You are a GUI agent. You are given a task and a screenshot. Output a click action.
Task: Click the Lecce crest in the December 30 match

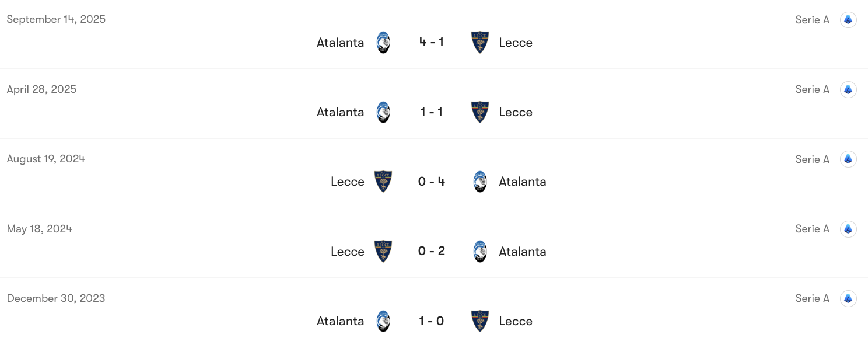(480, 321)
